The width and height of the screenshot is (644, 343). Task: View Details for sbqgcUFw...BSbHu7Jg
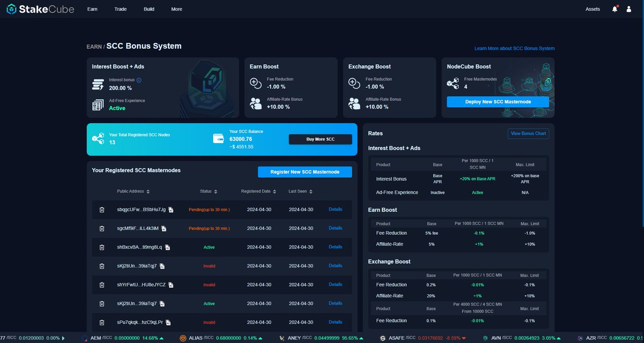tap(335, 210)
